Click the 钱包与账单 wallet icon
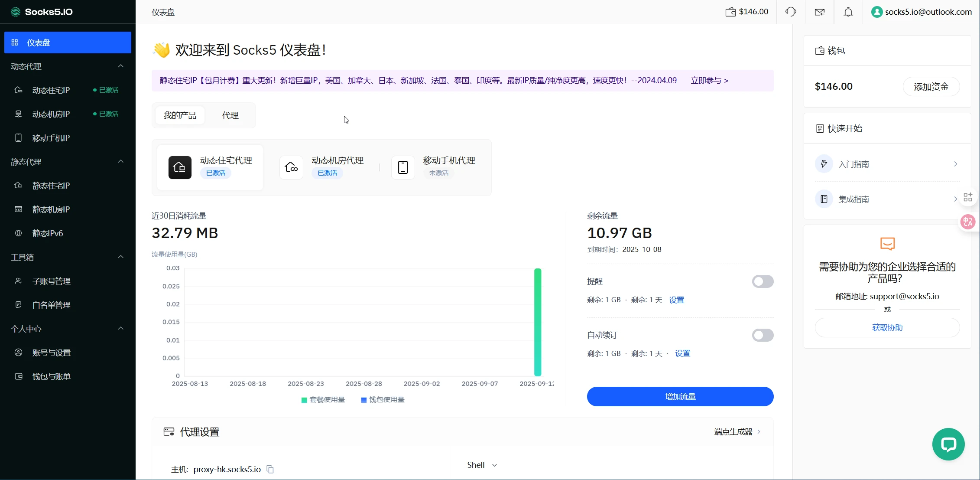 click(19, 376)
